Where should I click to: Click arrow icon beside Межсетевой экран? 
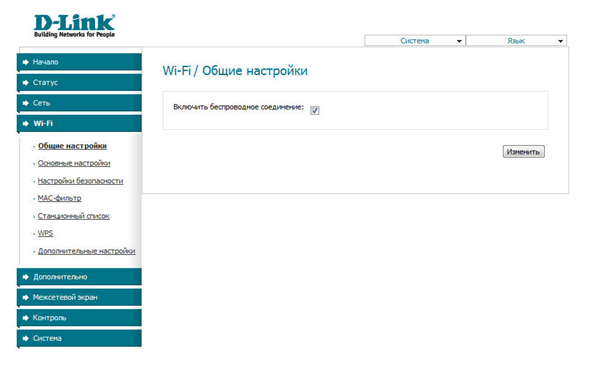click(x=25, y=297)
